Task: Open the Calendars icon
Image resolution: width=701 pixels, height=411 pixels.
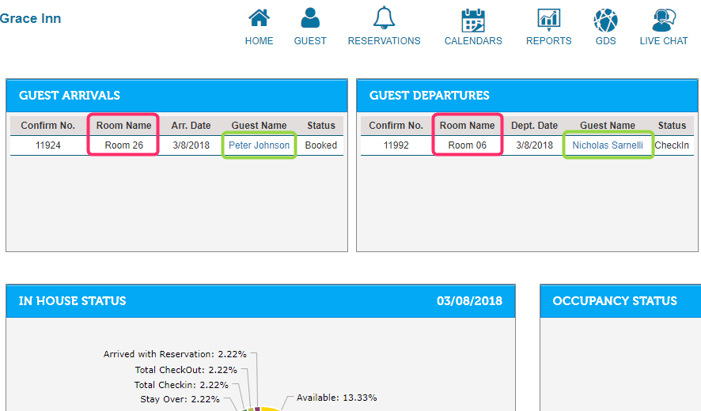Action: [473, 20]
